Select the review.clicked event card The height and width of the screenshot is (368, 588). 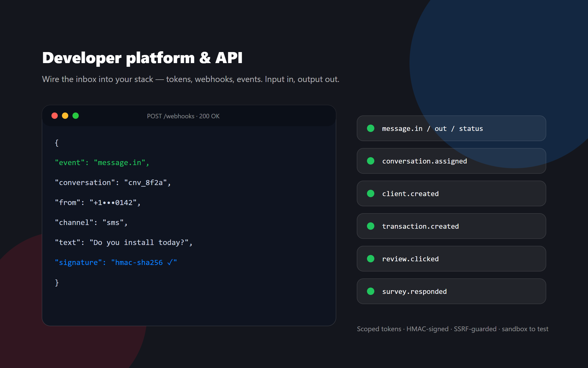pos(451,259)
